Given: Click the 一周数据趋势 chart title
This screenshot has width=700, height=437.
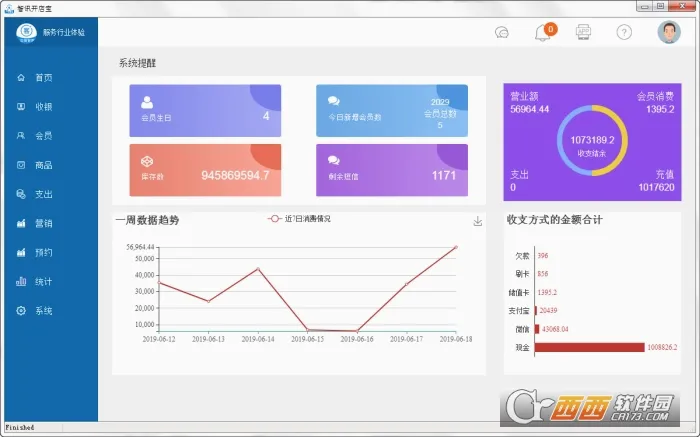Looking at the screenshot, I should (147, 220).
